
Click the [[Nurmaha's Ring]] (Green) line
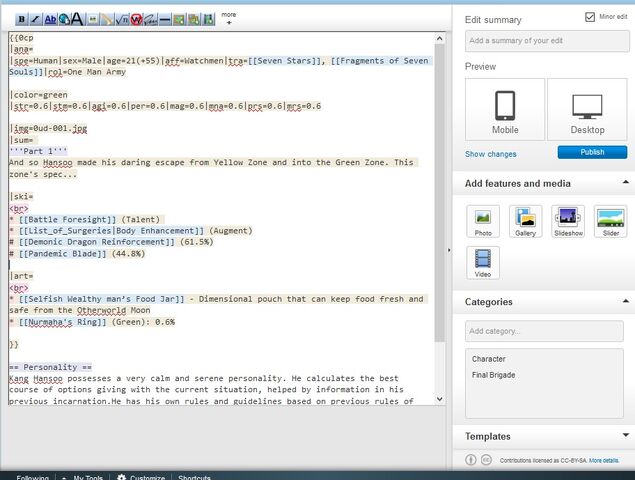tap(92, 322)
